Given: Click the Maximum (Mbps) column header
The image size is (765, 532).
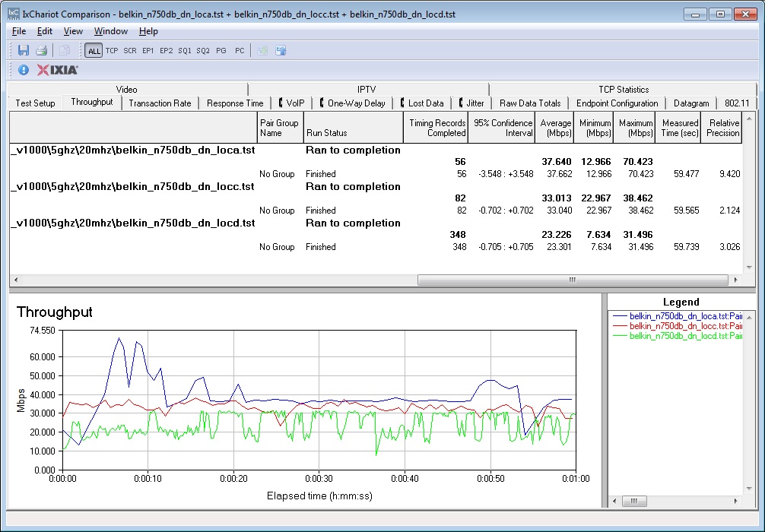Looking at the screenshot, I should [635, 128].
